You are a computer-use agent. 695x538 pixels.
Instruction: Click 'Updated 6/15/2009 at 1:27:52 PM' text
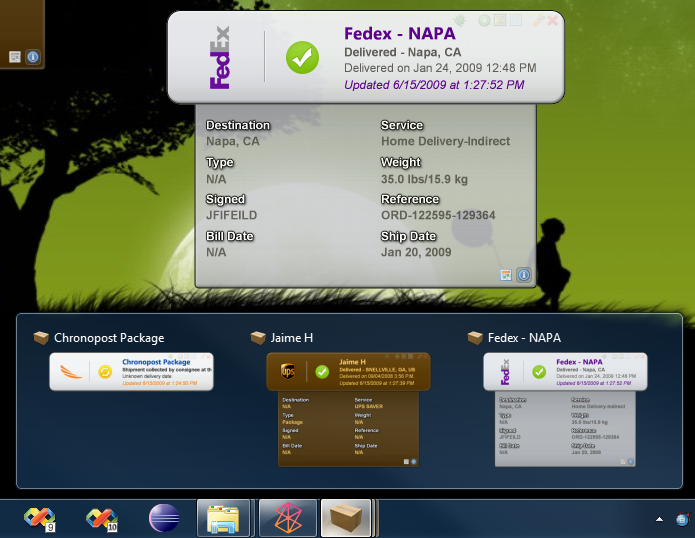tap(434, 85)
